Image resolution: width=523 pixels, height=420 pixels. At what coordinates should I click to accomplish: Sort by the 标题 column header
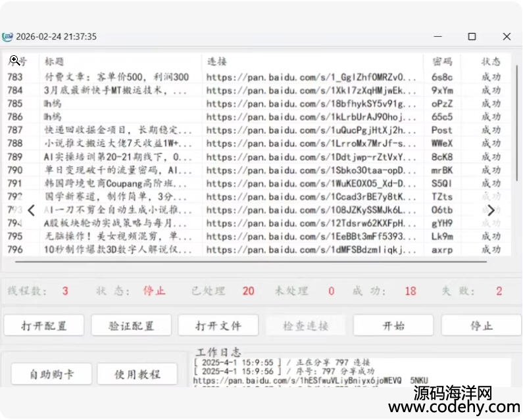55,61
